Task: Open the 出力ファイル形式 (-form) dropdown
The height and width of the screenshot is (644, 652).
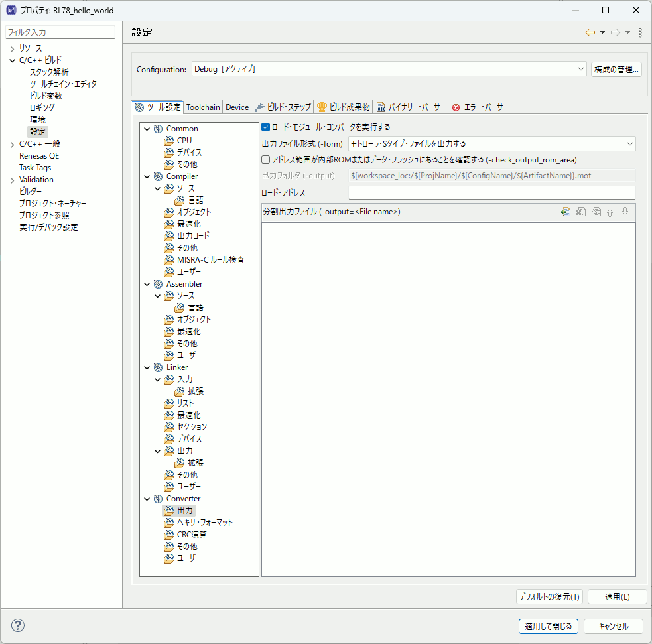Action: [x=491, y=143]
